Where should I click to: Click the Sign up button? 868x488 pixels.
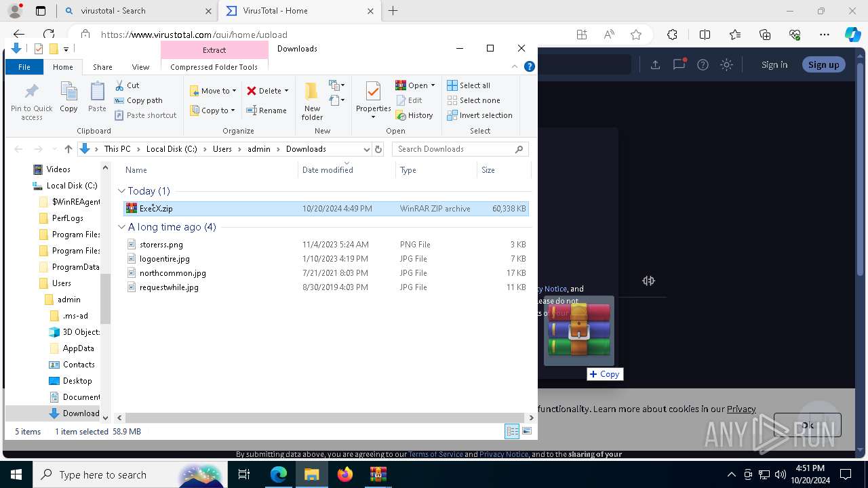coord(824,64)
